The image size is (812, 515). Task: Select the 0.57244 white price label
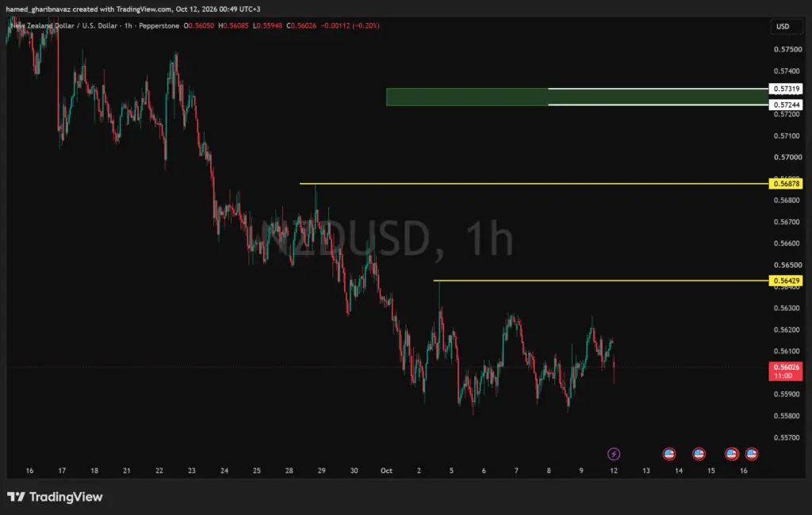pyautogui.click(x=786, y=105)
